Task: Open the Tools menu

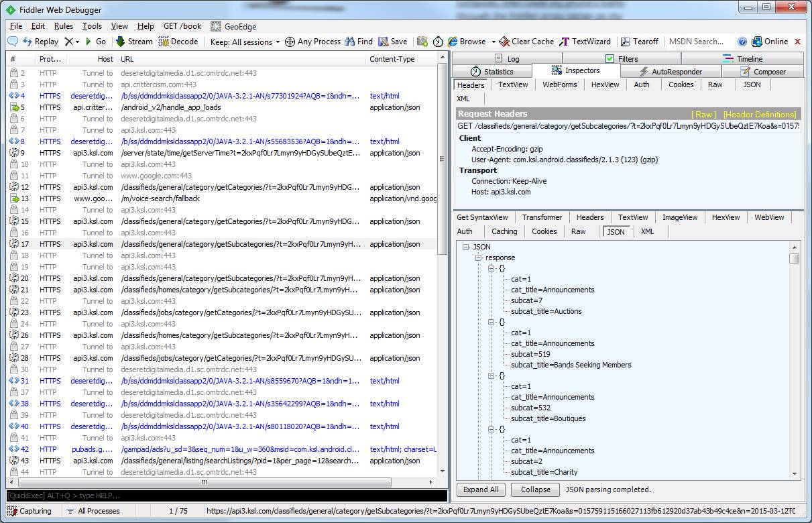Action: pos(92,26)
